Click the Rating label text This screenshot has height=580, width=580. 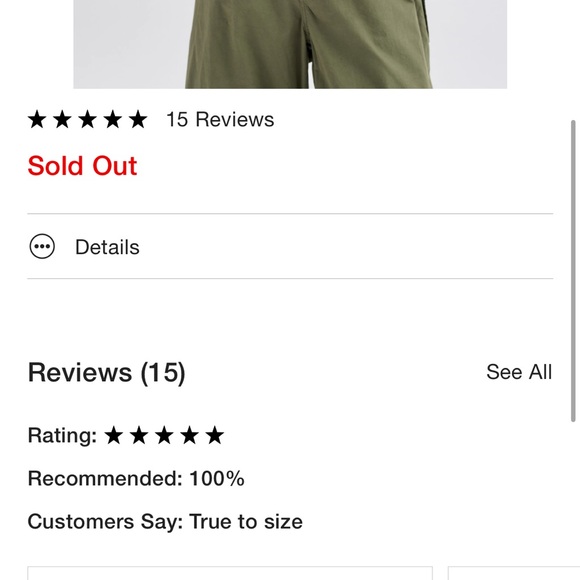(x=62, y=435)
